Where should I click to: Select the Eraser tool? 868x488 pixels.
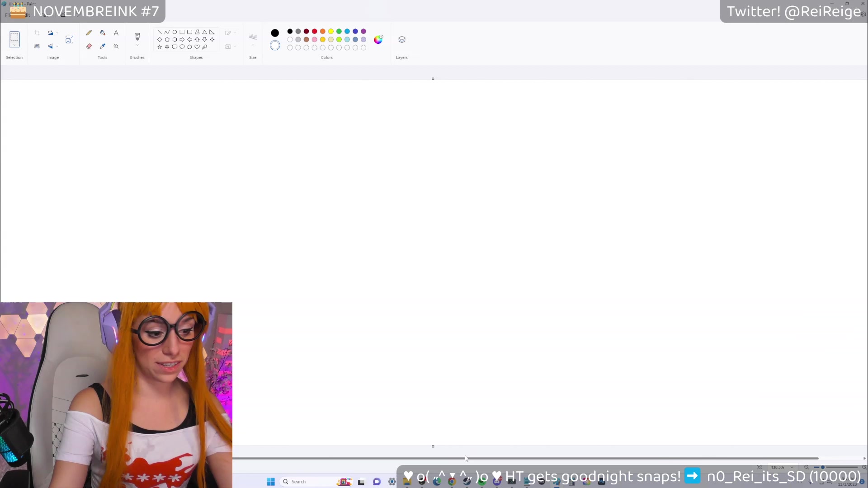[x=89, y=46]
